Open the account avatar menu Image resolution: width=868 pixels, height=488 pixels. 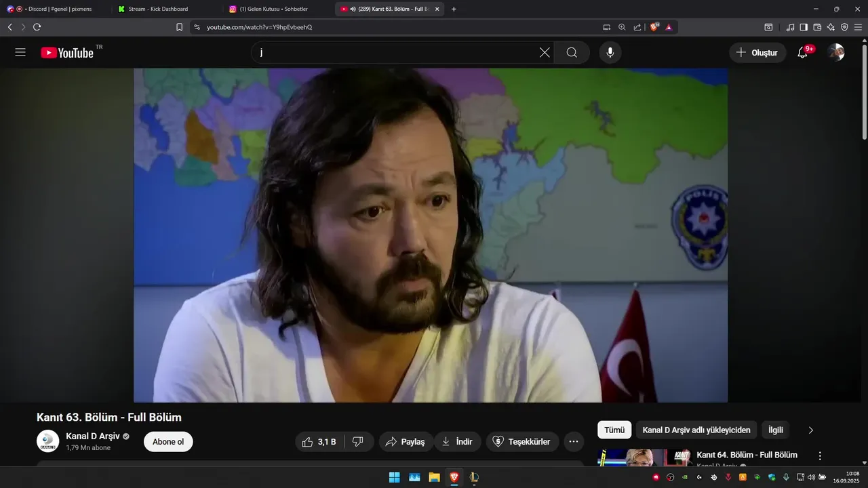(x=836, y=52)
